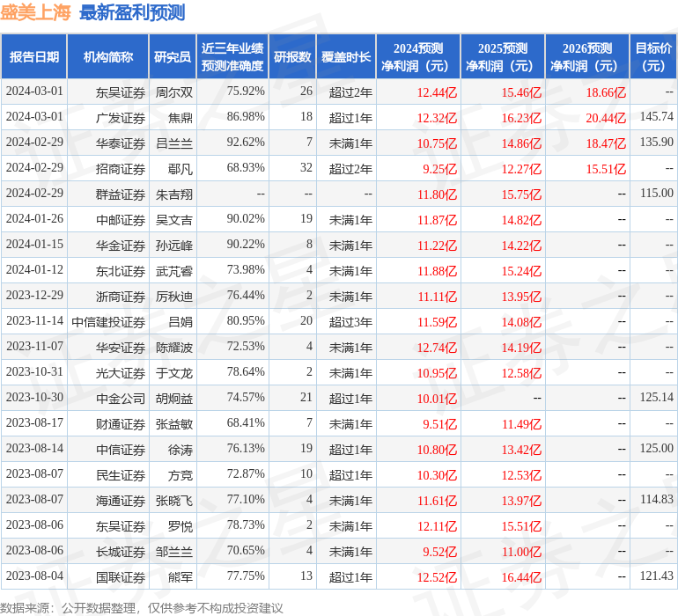This screenshot has width=678, height=616.
Task: Click the 2023-12-29 report date
Action: 34,295
